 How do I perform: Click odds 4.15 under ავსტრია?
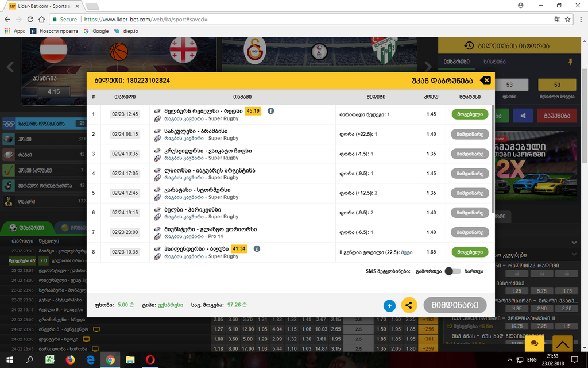[x=53, y=91]
